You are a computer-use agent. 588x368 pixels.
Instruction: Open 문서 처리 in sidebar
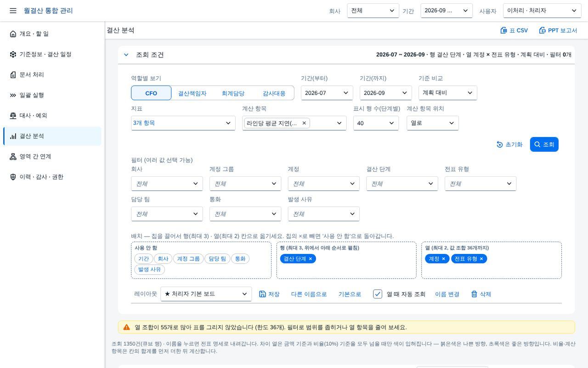52,75
